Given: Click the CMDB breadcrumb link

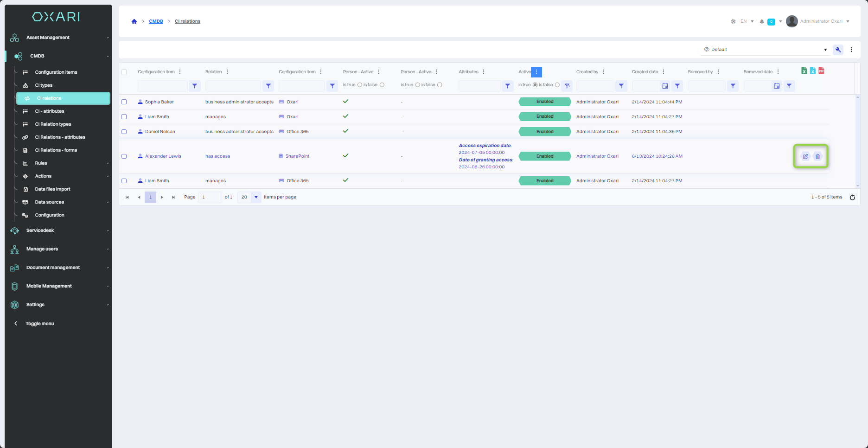Looking at the screenshot, I should tap(156, 21).
